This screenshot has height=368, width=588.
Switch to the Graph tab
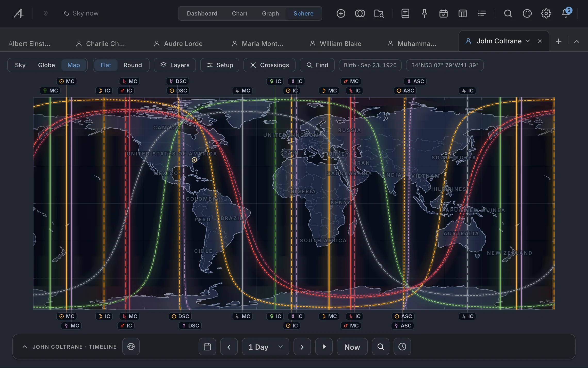270,13
